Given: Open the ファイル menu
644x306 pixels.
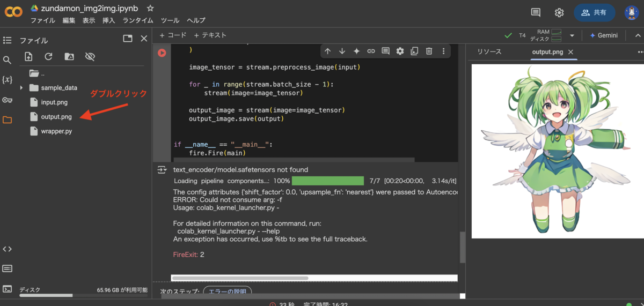Looking at the screenshot, I should 42,20.
